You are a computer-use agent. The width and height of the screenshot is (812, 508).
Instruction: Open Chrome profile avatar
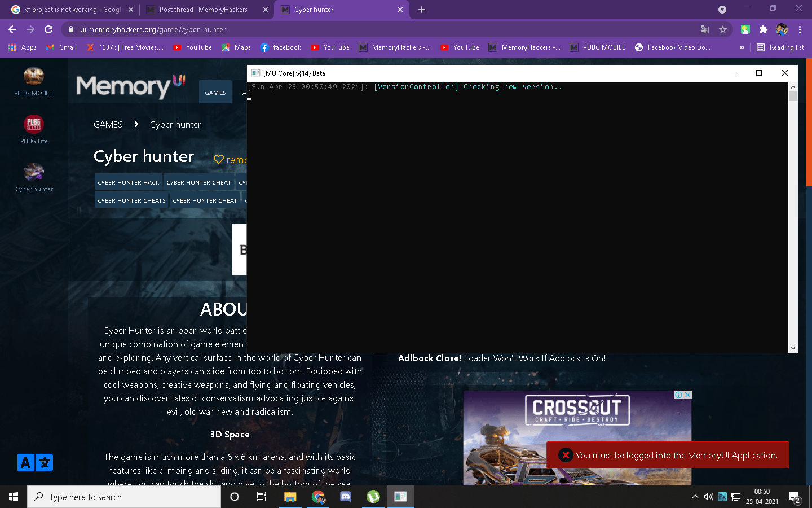(782, 29)
